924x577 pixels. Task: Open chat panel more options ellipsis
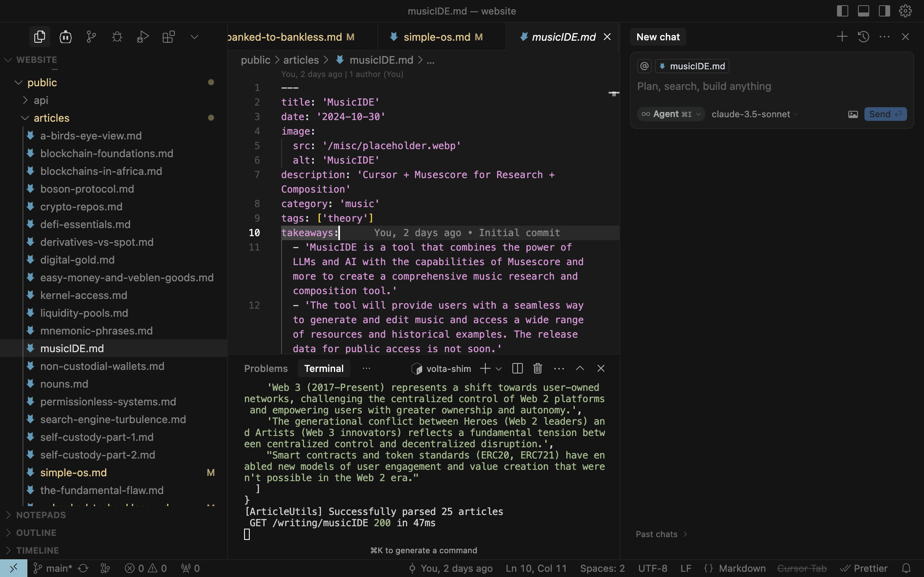click(x=884, y=37)
